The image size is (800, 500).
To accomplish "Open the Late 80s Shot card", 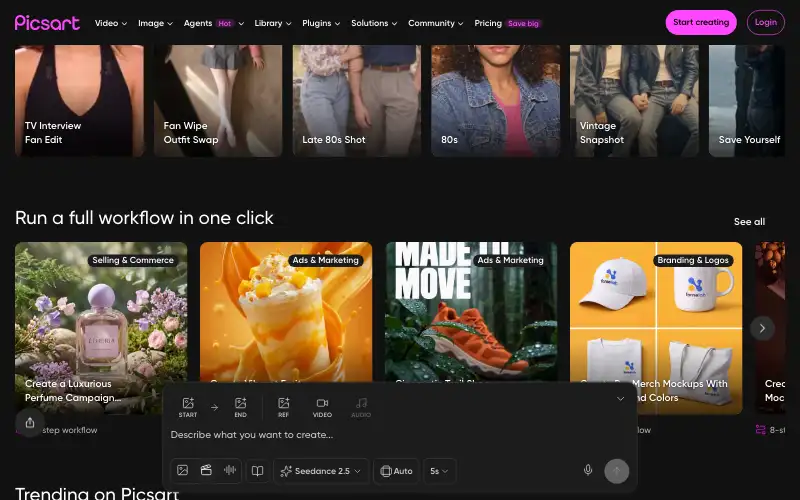I will [357, 101].
